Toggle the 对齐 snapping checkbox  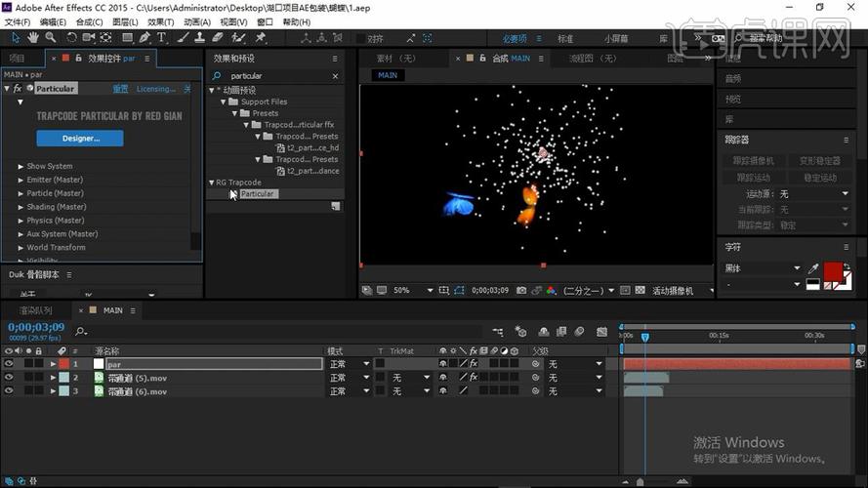[x=361, y=39]
